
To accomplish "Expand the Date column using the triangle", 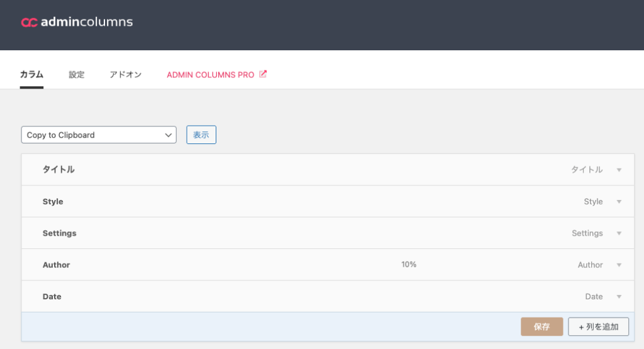I will 619,297.
